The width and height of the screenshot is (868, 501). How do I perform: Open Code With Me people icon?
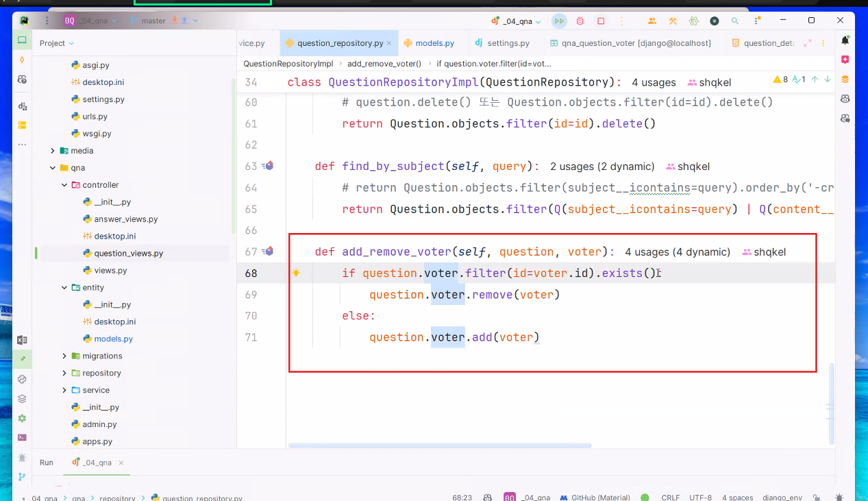tap(652, 21)
